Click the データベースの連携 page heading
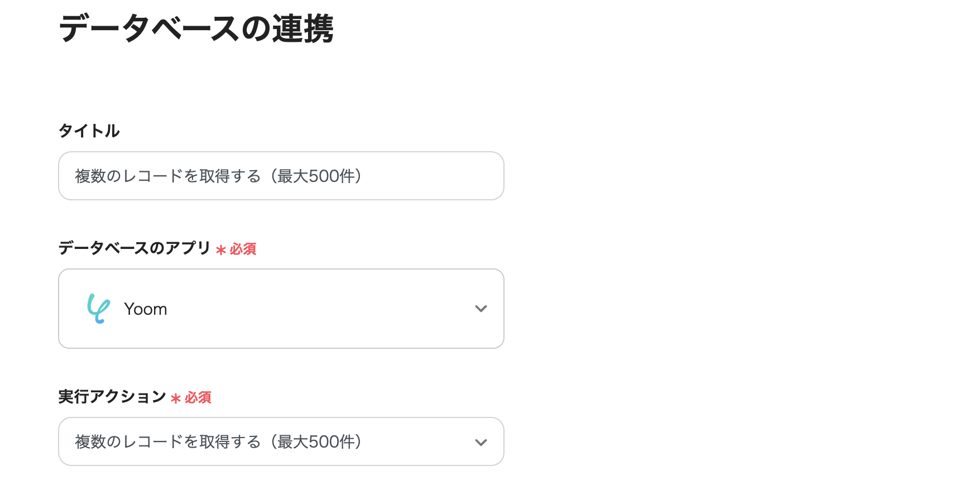Image resolution: width=980 pixels, height=490 pixels. (x=196, y=28)
